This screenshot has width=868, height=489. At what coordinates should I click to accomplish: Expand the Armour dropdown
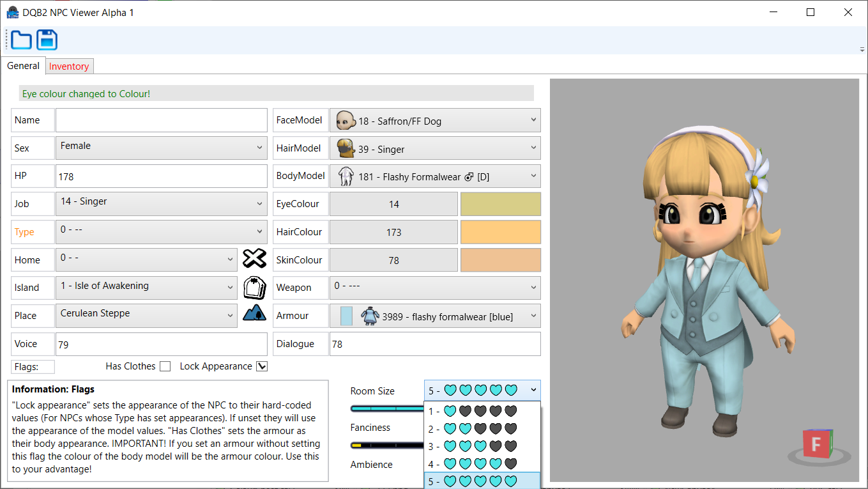click(533, 316)
